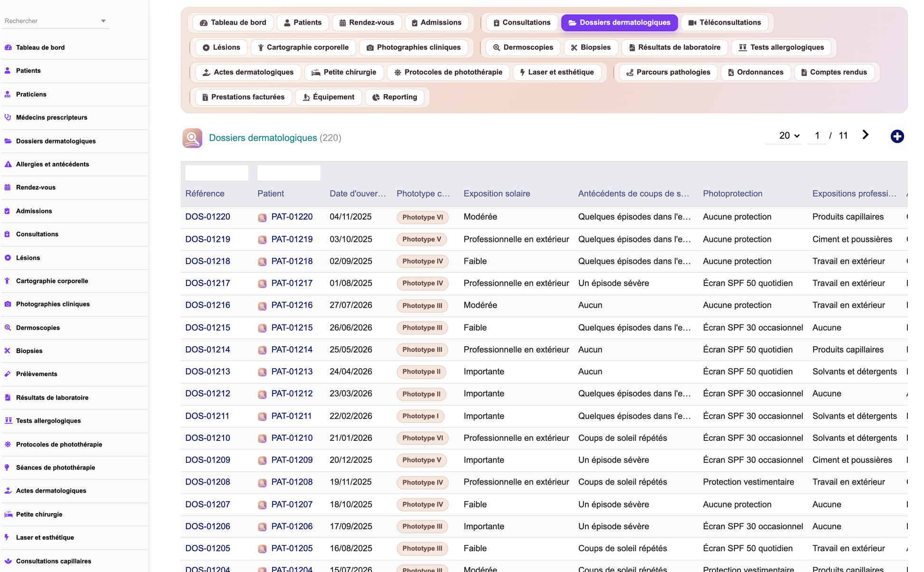Click the Médecins prescripteurs stethoscope icon
Viewport: 924px width, 572px height.
[8, 117]
